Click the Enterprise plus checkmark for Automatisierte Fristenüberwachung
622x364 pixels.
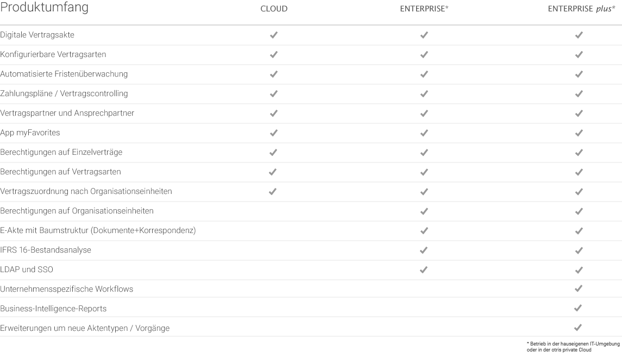coord(579,74)
